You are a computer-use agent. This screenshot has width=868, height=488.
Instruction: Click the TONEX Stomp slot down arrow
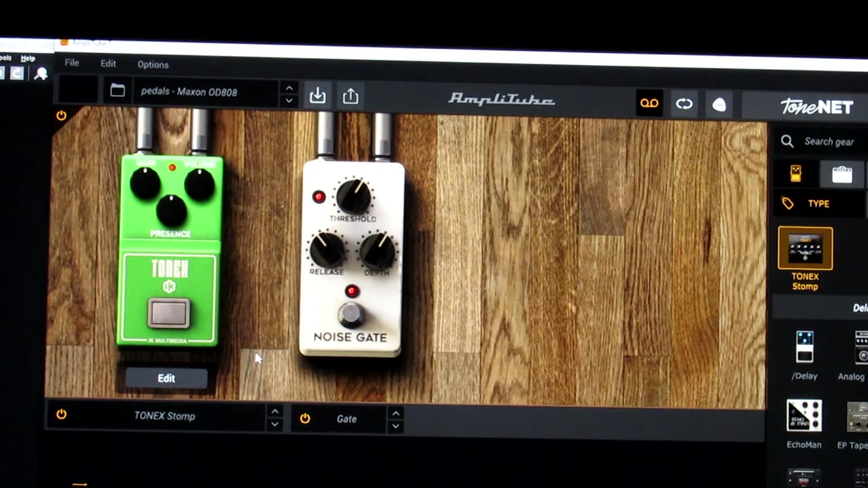click(275, 424)
